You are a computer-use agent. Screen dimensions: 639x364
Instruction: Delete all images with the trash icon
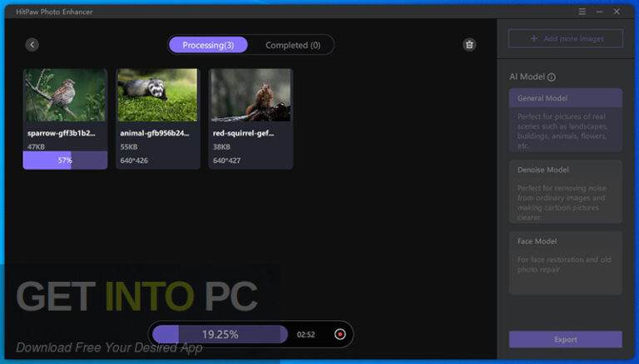(x=469, y=44)
